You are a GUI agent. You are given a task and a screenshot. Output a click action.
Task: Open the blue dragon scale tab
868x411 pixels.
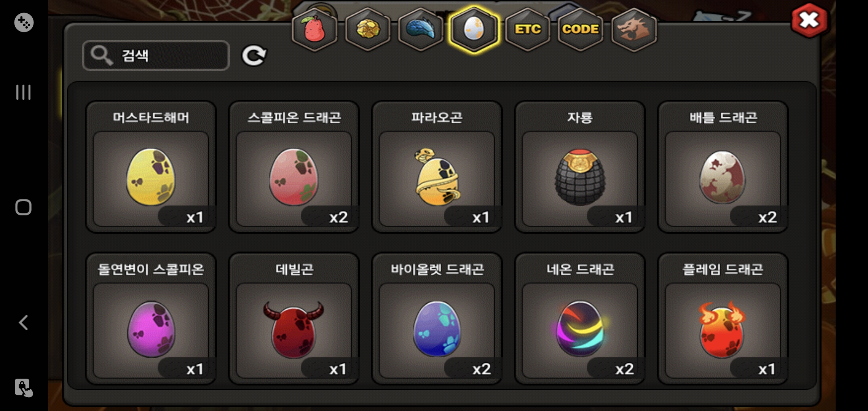421,29
